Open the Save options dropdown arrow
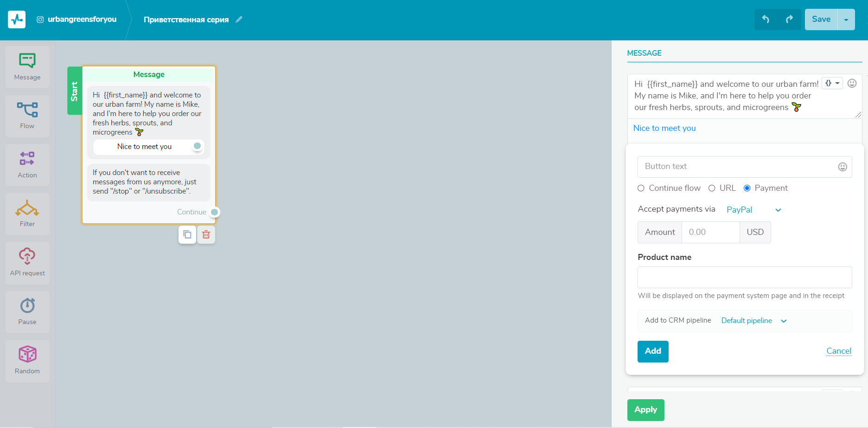This screenshot has height=428, width=868. coord(846,19)
